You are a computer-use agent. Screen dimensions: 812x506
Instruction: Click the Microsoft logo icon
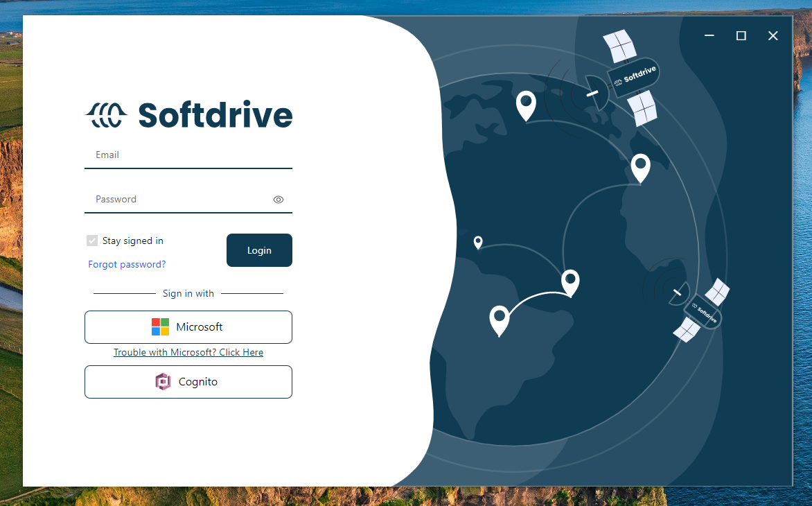161,326
